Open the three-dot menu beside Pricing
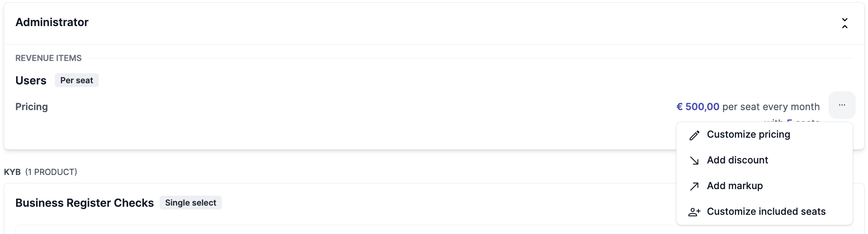 [x=842, y=105]
